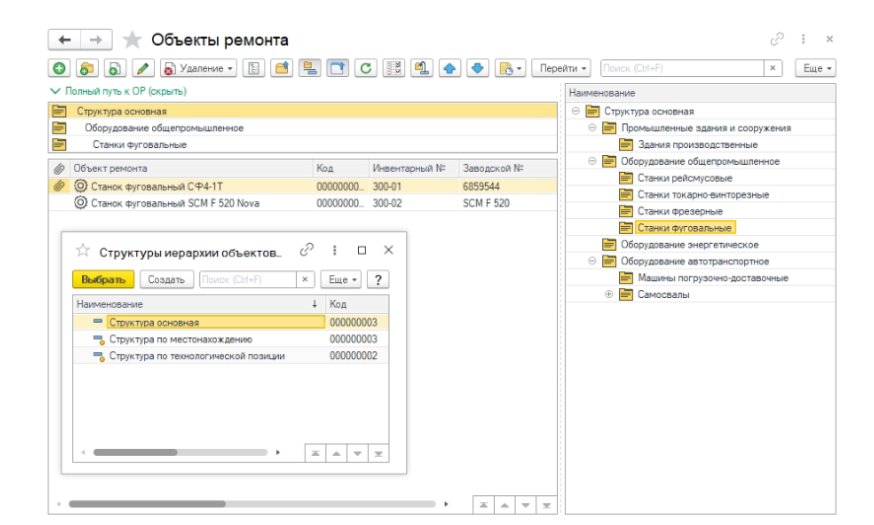Click the pencil Edit icon in toolbar
Screen dimensions: 874x525
pyautogui.click(x=142, y=68)
